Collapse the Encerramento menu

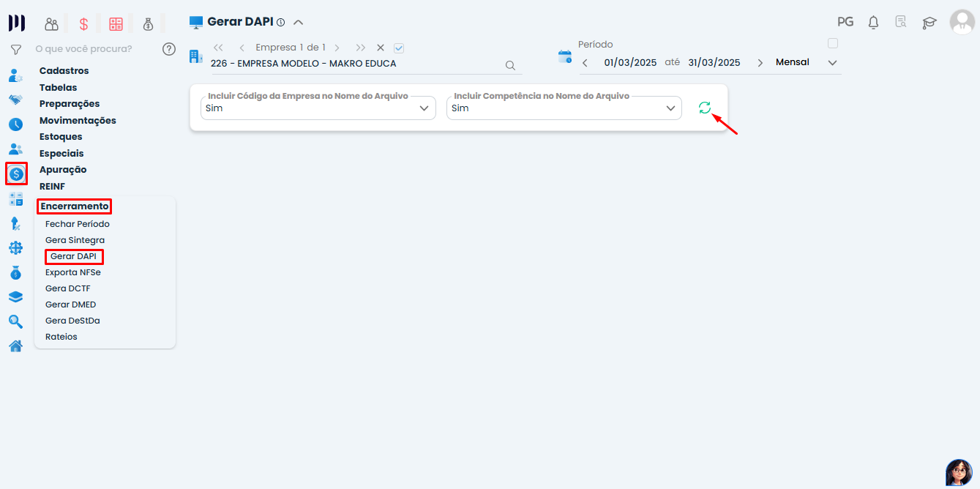pyautogui.click(x=75, y=206)
